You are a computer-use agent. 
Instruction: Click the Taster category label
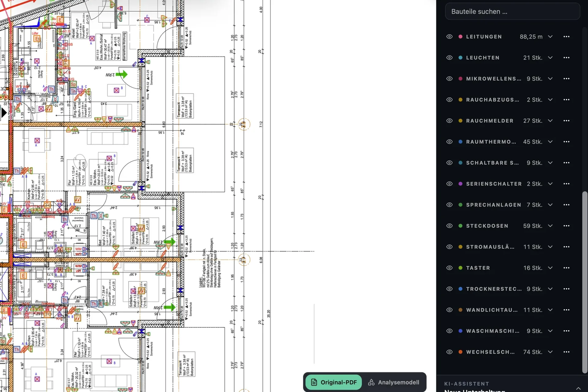pos(478,268)
